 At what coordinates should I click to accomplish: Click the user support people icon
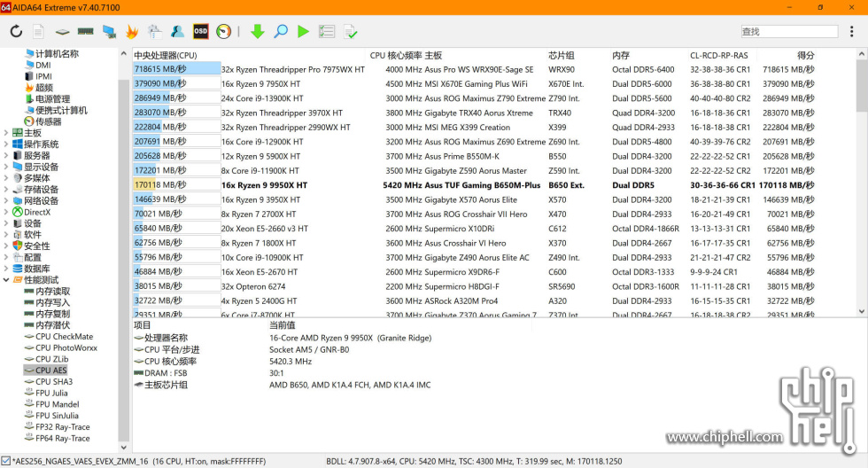tap(177, 32)
